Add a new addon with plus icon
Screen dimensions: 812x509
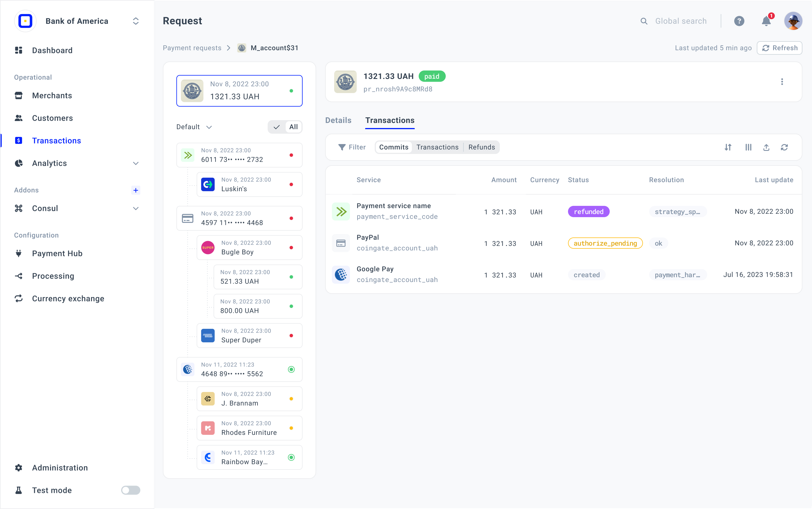[136, 190]
